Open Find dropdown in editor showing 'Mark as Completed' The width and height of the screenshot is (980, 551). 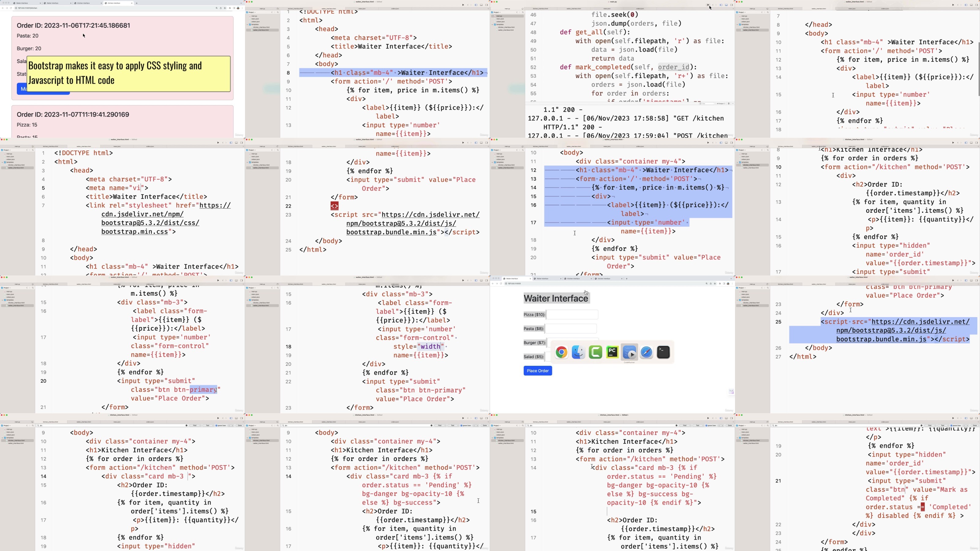pos(931,425)
